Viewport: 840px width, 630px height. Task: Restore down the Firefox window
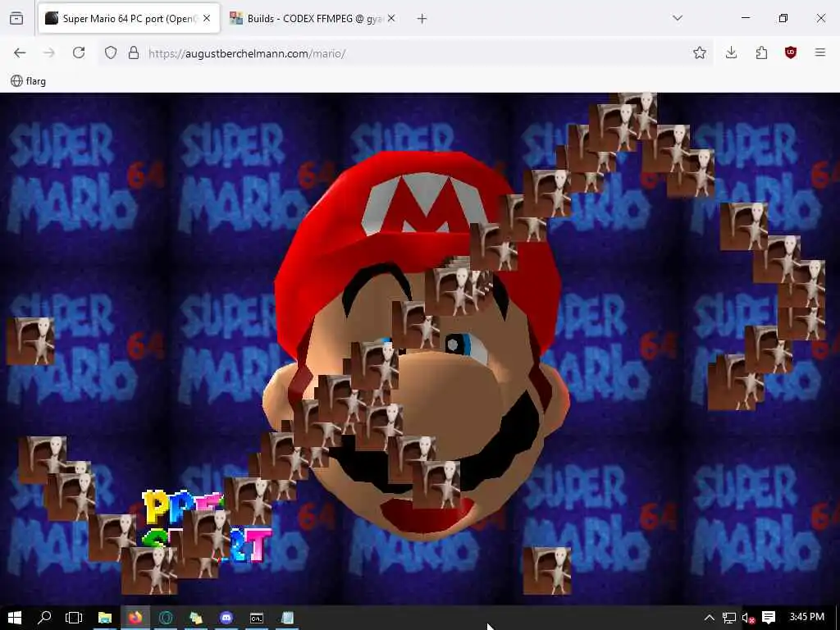click(783, 18)
